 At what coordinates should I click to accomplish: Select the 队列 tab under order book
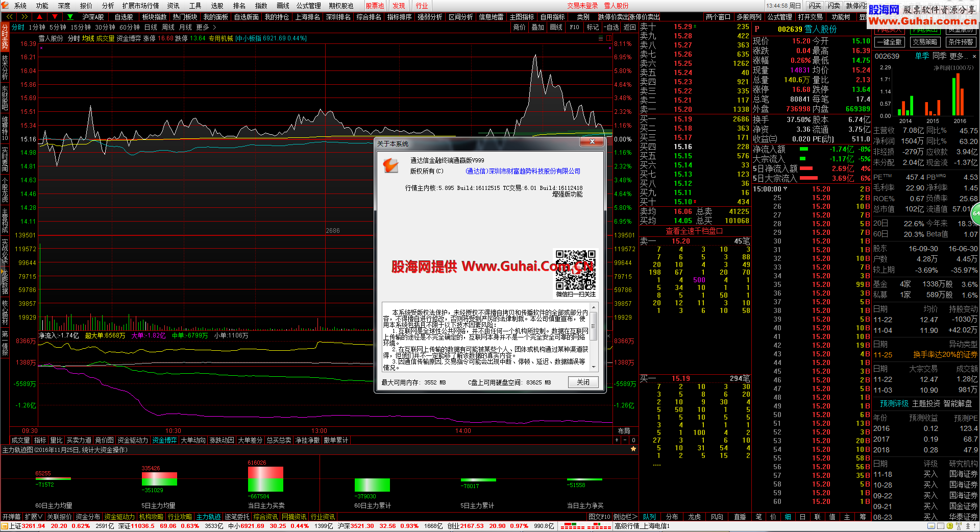[x=649, y=517]
